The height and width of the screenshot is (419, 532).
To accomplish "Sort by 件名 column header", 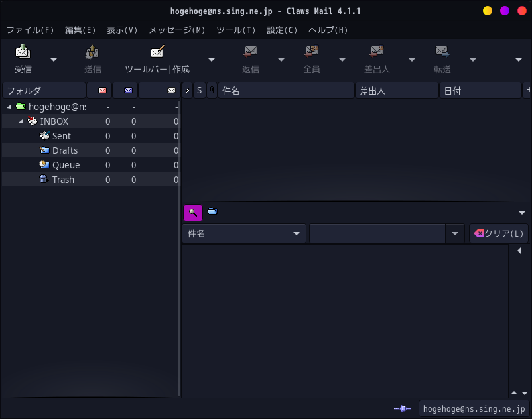I will (x=286, y=91).
